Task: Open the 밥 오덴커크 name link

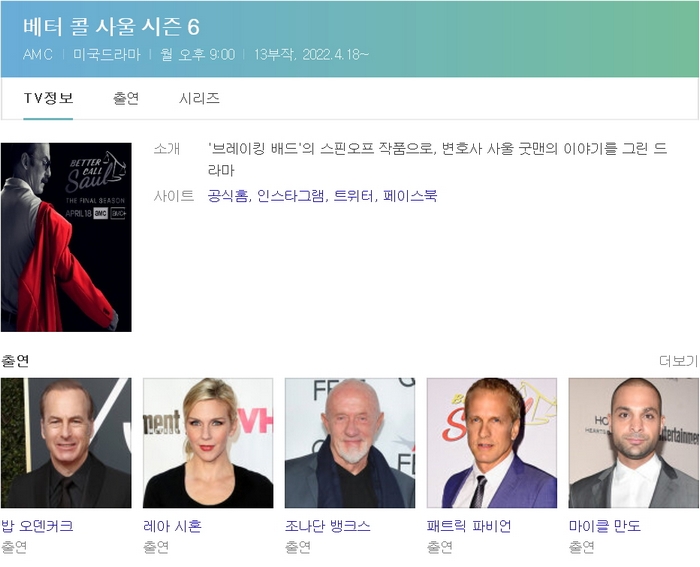Action: tap(37, 526)
